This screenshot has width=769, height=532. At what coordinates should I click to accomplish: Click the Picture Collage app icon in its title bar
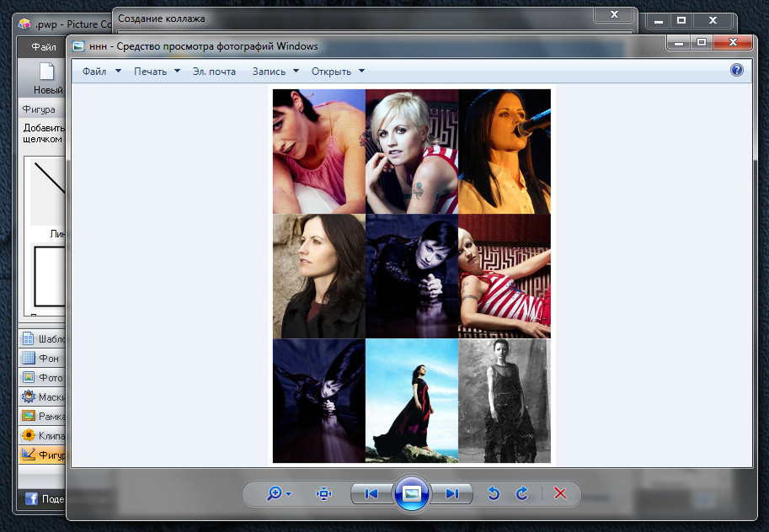[24, 24]
